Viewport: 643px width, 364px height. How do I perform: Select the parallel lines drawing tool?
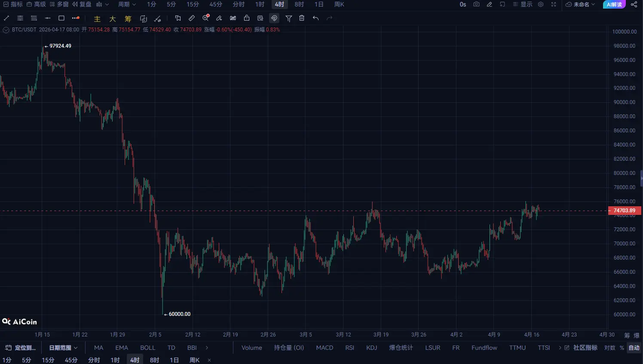20,18
